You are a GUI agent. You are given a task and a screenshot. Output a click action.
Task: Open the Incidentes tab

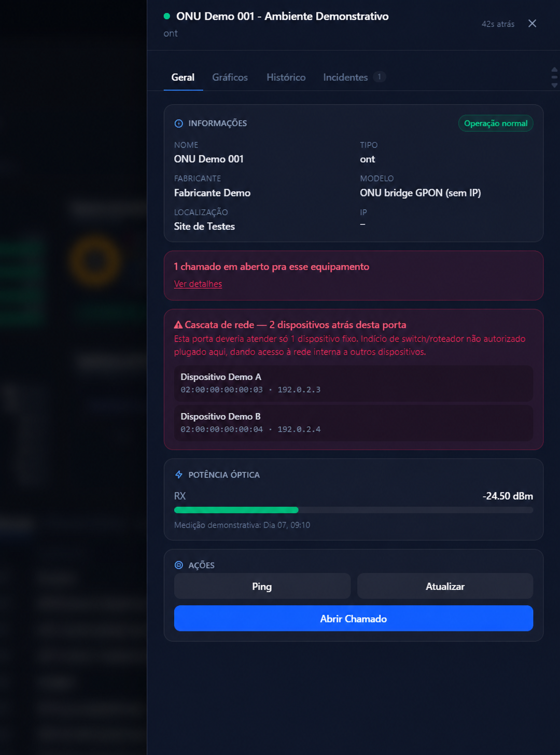pyautogui.click(x=345, y=77)
